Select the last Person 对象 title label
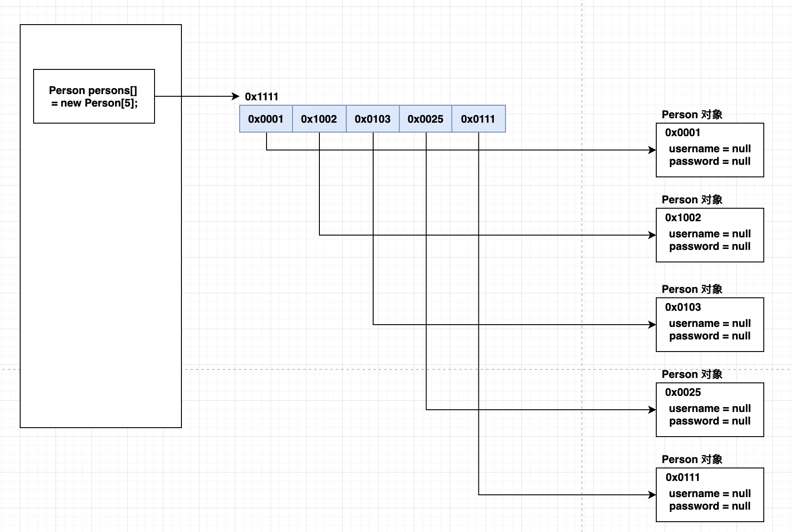Screen dimensions: 792x532 coord(692,459)
